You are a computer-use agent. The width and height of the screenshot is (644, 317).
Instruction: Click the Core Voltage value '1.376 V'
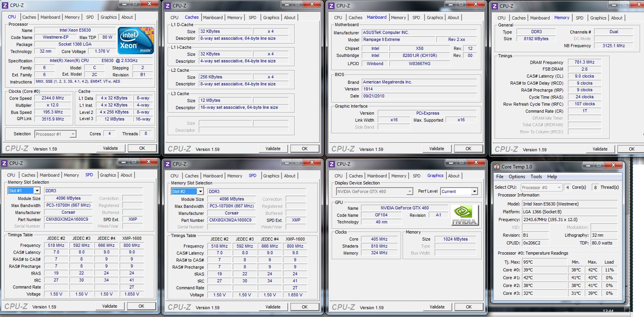102,51
